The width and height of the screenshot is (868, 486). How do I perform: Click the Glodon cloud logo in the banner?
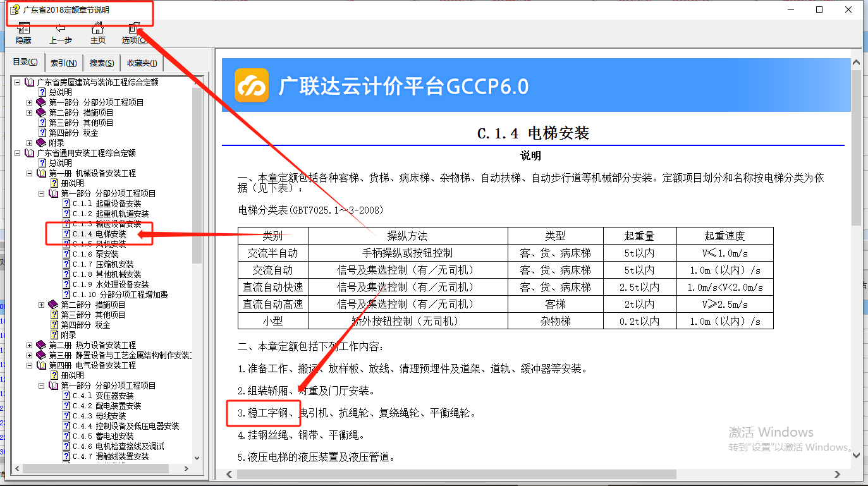(x=252, y=85)
